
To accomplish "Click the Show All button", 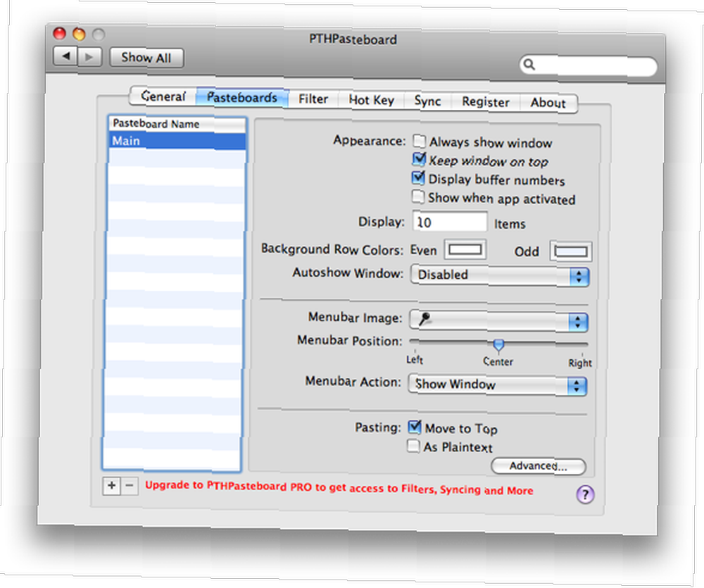I will [146, 58].
